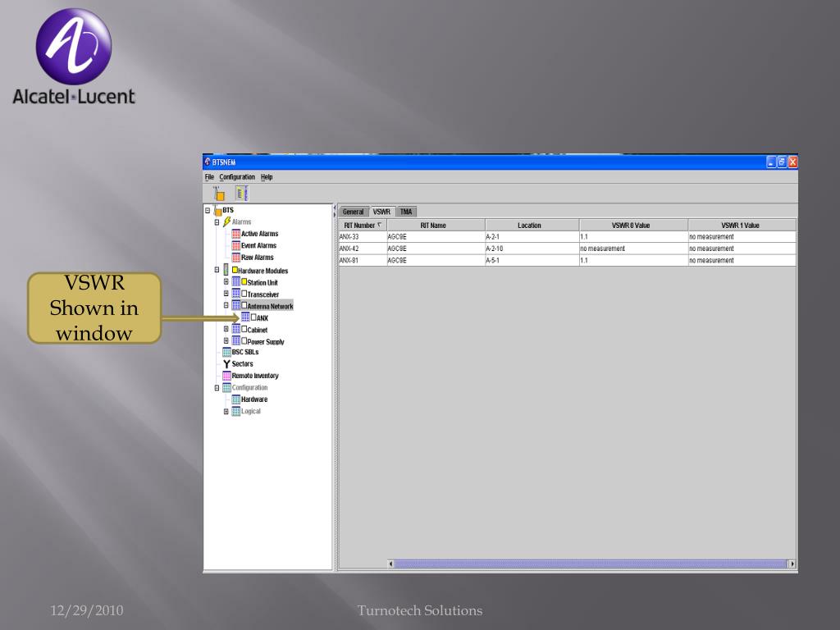Click the ANX module icon
The height and width of the screenshot is (630, 840).
(x=245, y=317)
